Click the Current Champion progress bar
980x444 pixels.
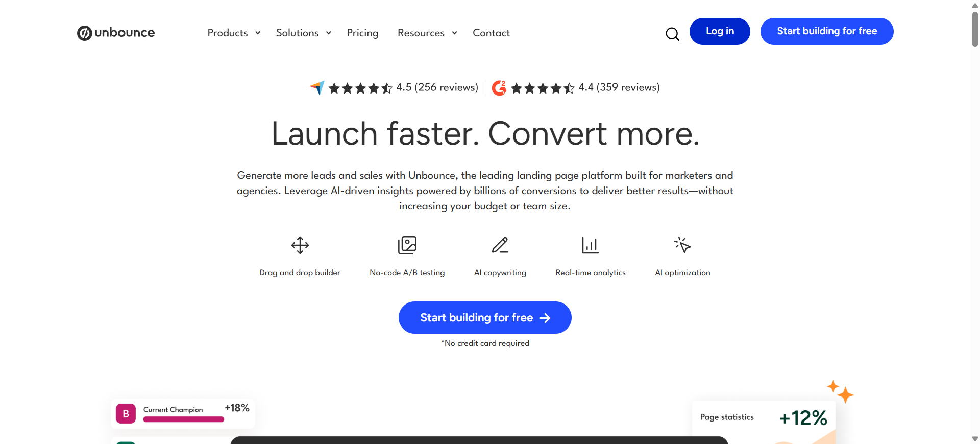click(x=184, y=419)
